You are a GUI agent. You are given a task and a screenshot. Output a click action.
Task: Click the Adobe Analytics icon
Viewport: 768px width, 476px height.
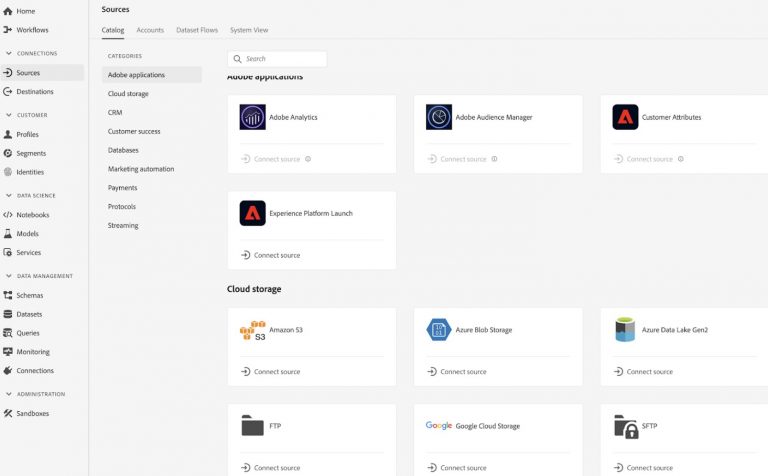pos(252,117)
